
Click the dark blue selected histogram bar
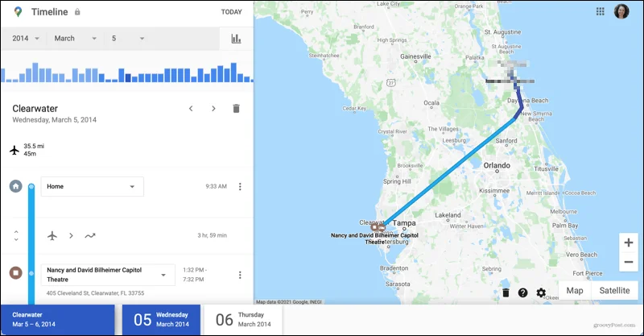pyautogui.click(x=128, y=77)
